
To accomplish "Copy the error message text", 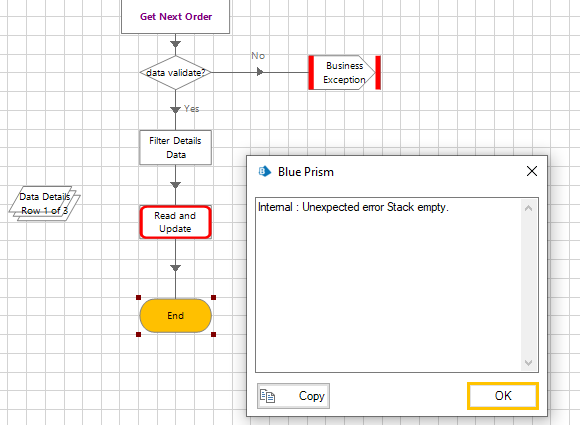I will pos(293,396).
